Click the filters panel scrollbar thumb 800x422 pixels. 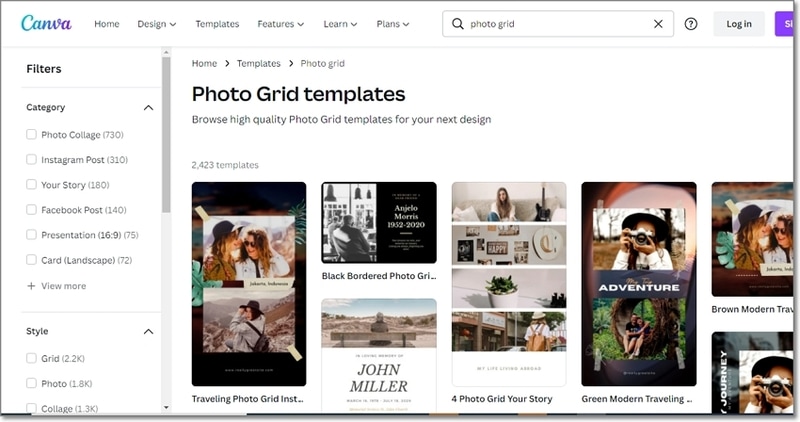click(x=166, y=134)
